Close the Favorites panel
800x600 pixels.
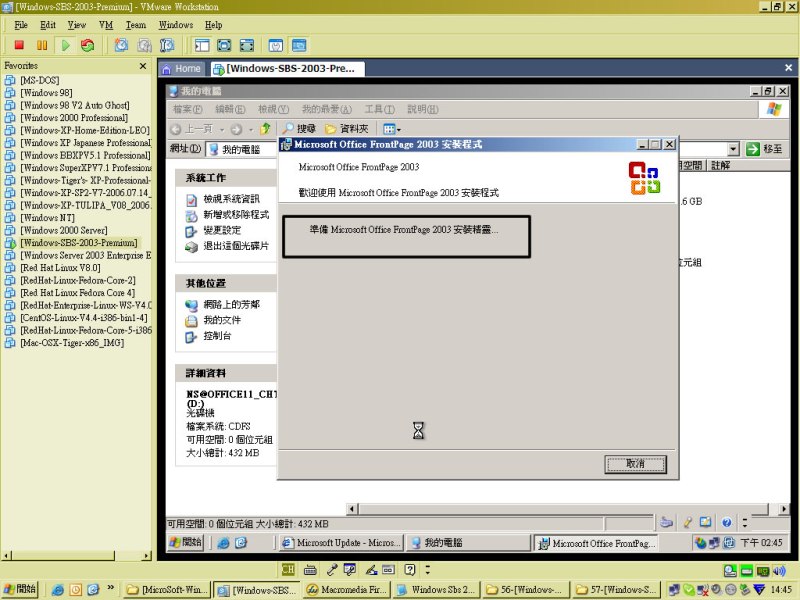coord(143,66)
